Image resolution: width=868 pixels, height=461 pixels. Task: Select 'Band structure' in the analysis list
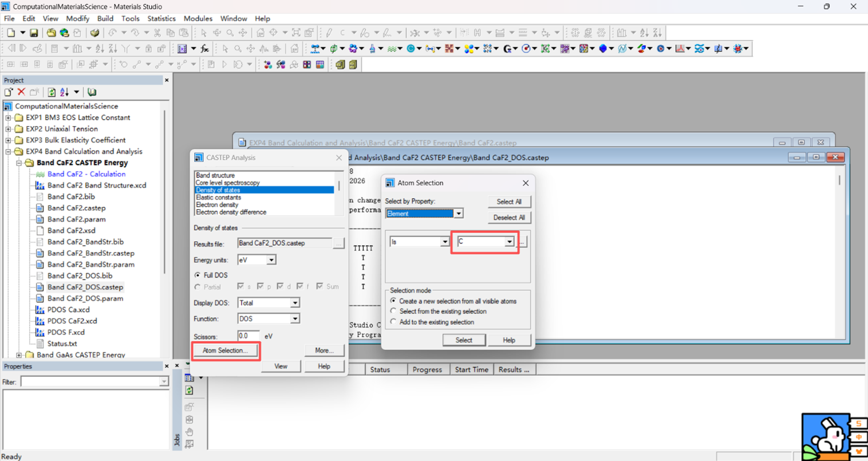click(x=215, y=175)
